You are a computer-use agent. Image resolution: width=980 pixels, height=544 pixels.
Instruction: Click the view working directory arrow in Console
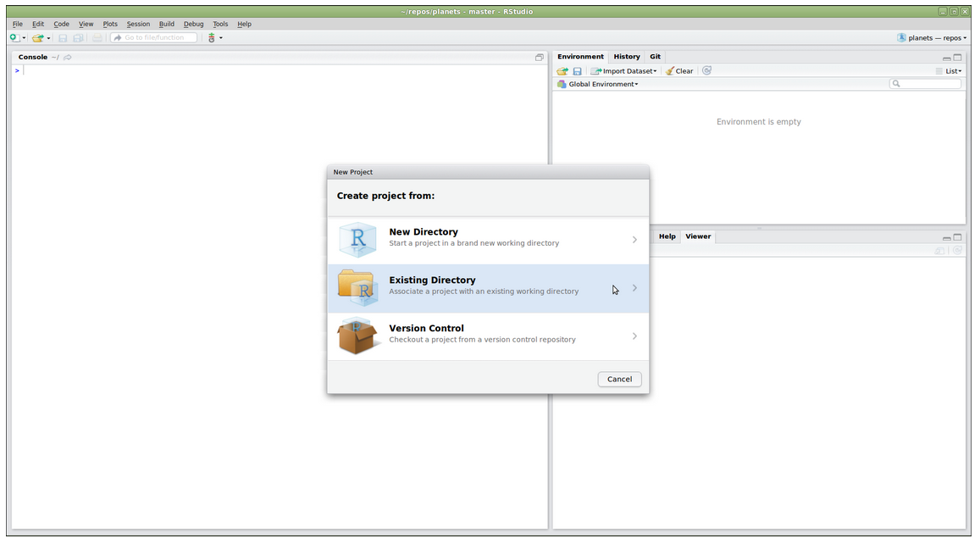click(x=68, y=58)
